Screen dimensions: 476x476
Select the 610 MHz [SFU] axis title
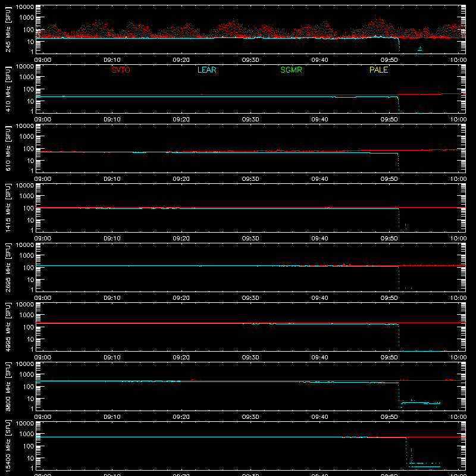coord(8,149)
